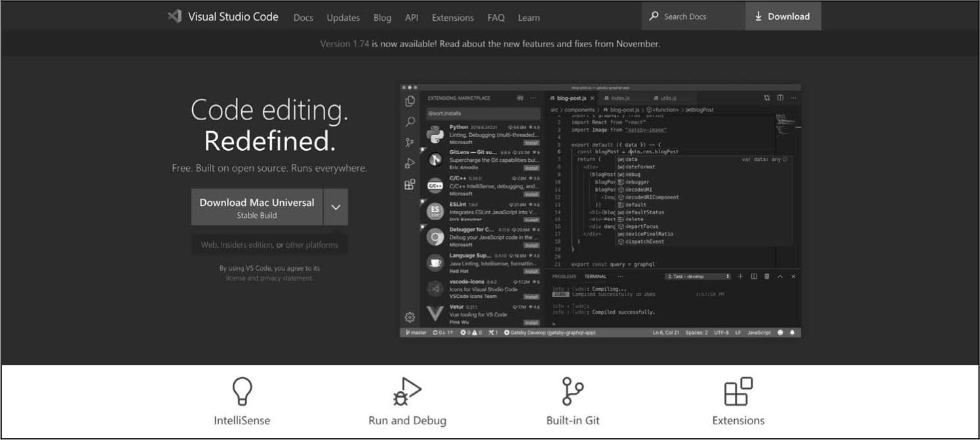The height and width of the screenshot is (440, 980).
Task: Click the notification bell in status bar
Action: (x=792, y=332)
